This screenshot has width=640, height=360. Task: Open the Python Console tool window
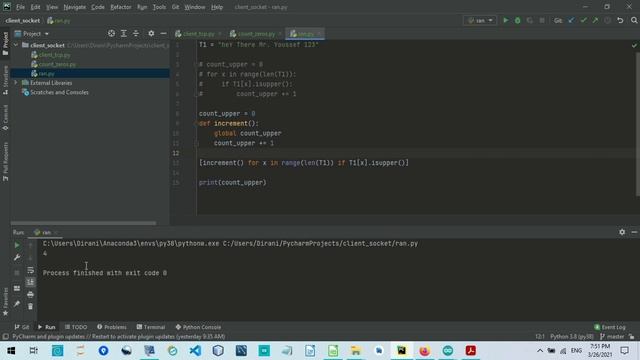198,327
